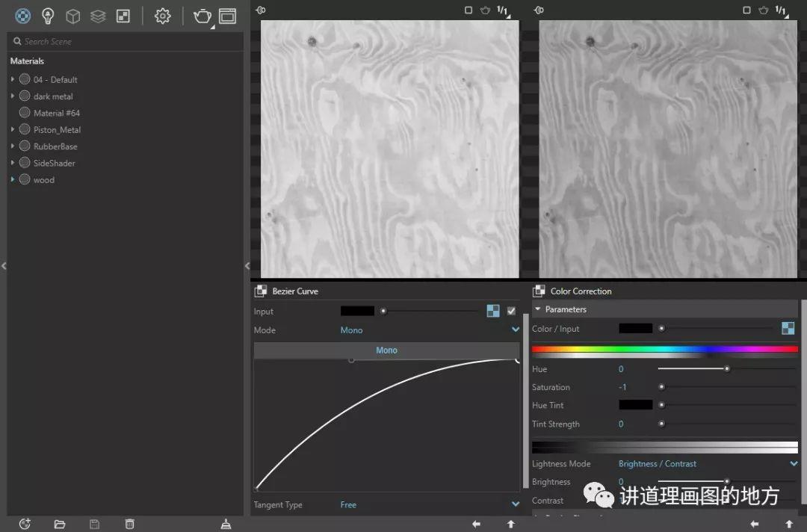Click the back arrow under the Color Correction panel

coord(755,524)
